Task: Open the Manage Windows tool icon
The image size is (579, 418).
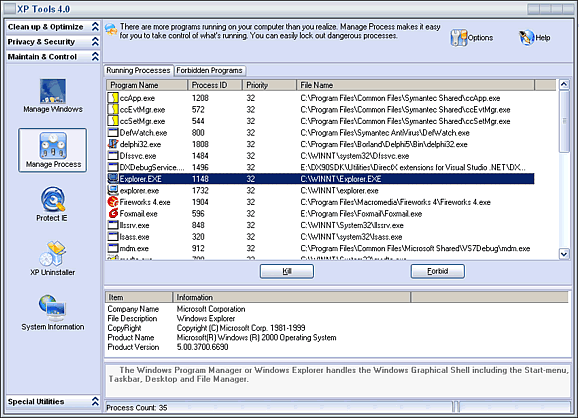Action: (x=53, y=91)
